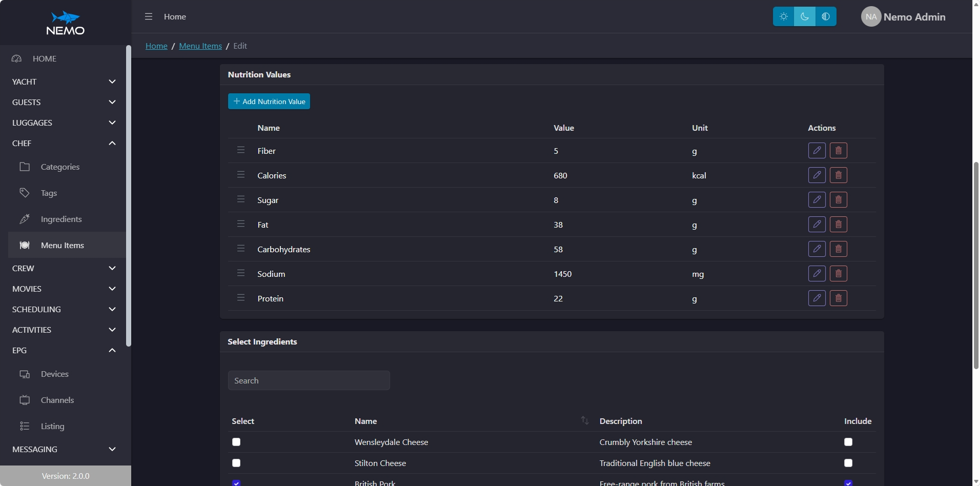980x486 pixels.
Task: Open Categories under Chef
Action: coord(67,167)
